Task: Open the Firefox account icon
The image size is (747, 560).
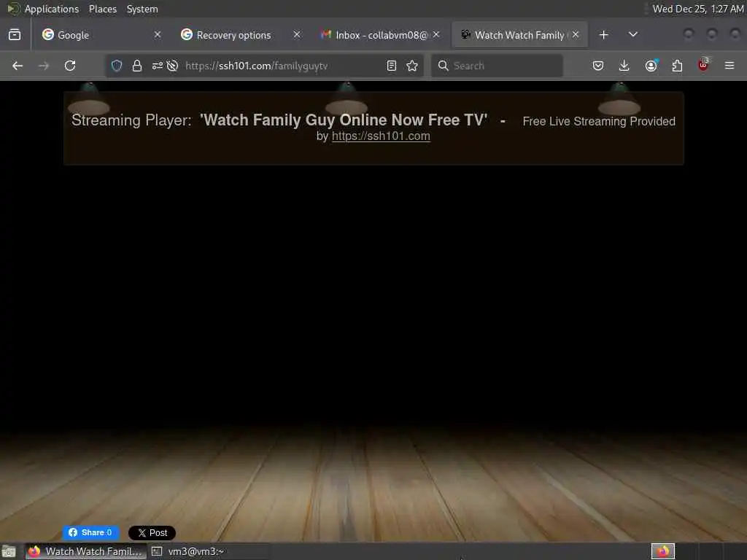Action: pyautogui.click(x=651, y=66)
